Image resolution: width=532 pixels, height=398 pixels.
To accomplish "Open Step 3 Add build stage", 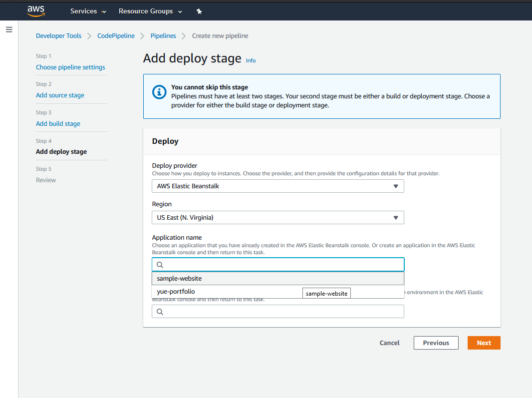I will (58, 124).
